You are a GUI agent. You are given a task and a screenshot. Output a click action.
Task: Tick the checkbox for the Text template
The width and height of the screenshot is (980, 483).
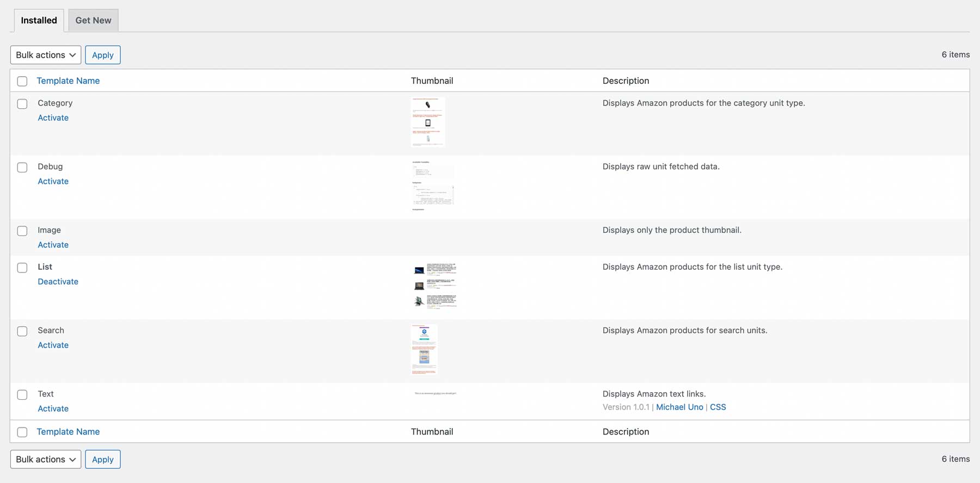22,395
